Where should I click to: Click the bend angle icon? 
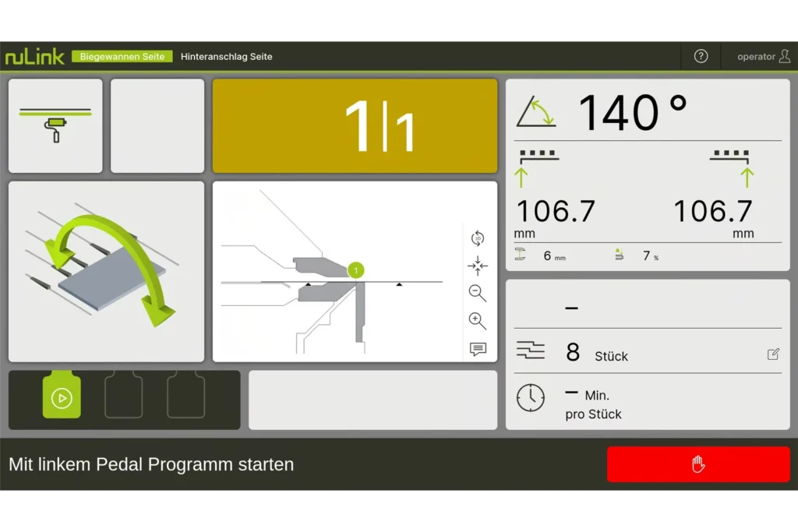(x=536, y=111)
